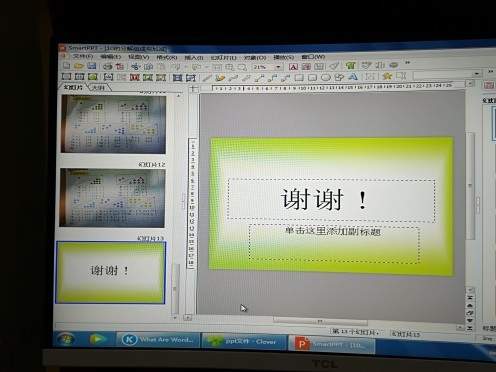Open the 21% zoom dropdown
This screenshot has height=372, width=496.
278,67
